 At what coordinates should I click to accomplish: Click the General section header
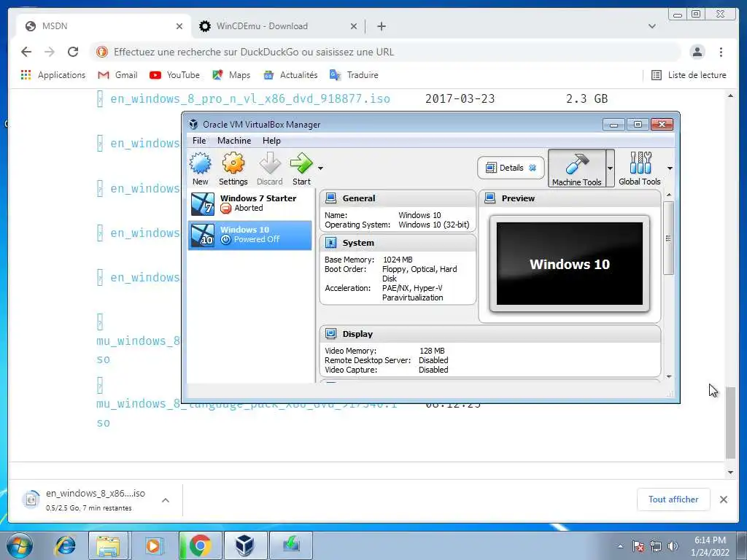click(398, 198)
